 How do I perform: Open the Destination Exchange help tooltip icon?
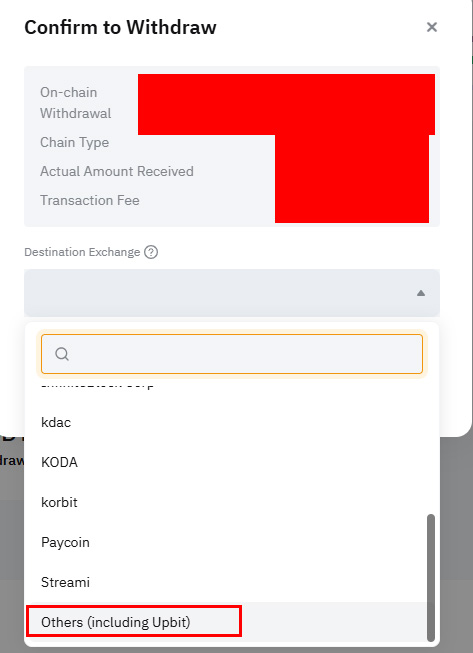(x=151, y=252)
